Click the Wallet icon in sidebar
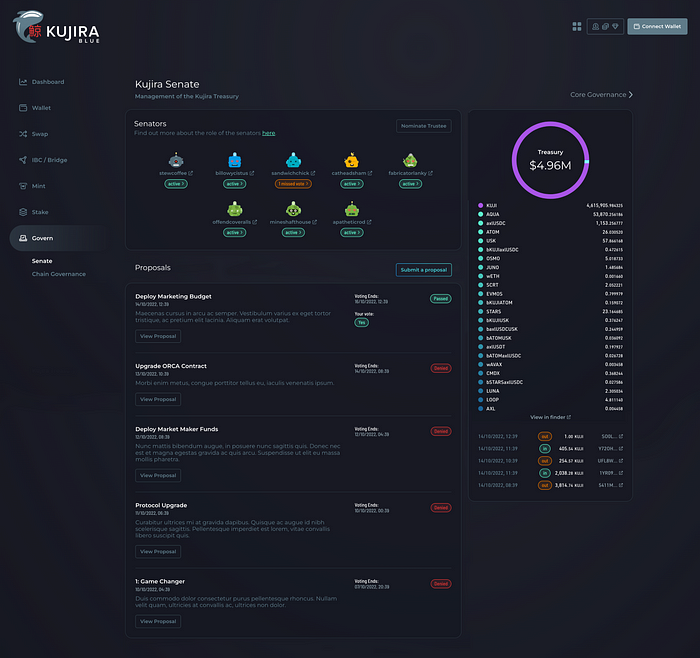This screenshot has height=658, width=700. tap(23, 108)
